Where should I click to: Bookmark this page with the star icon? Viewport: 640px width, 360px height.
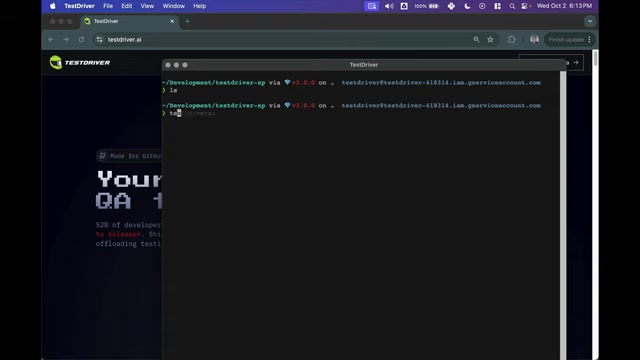pyautogui.click(x=490, y=40)
